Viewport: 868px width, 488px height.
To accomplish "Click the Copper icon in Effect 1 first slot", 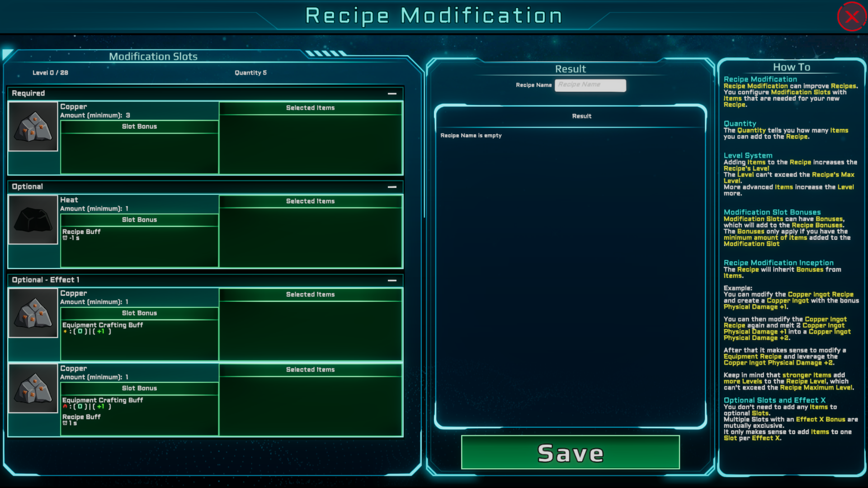I will click(33, 314).
